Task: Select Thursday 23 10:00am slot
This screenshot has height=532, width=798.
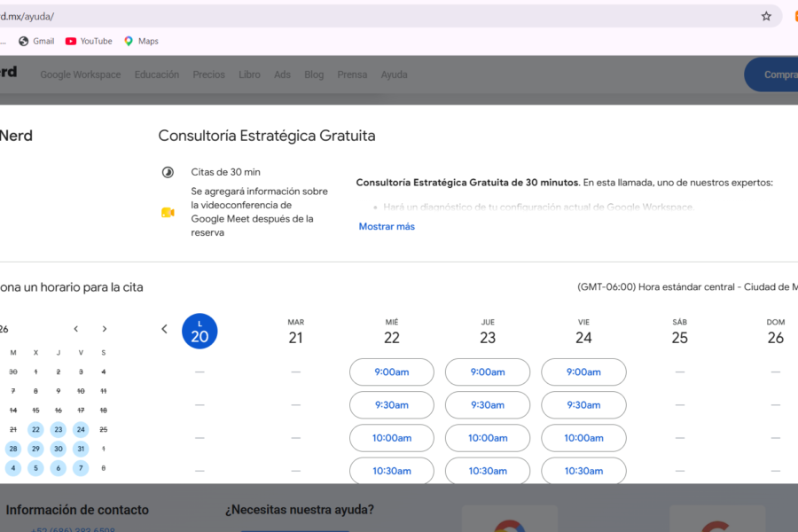Action: click(x=488, y=438)
